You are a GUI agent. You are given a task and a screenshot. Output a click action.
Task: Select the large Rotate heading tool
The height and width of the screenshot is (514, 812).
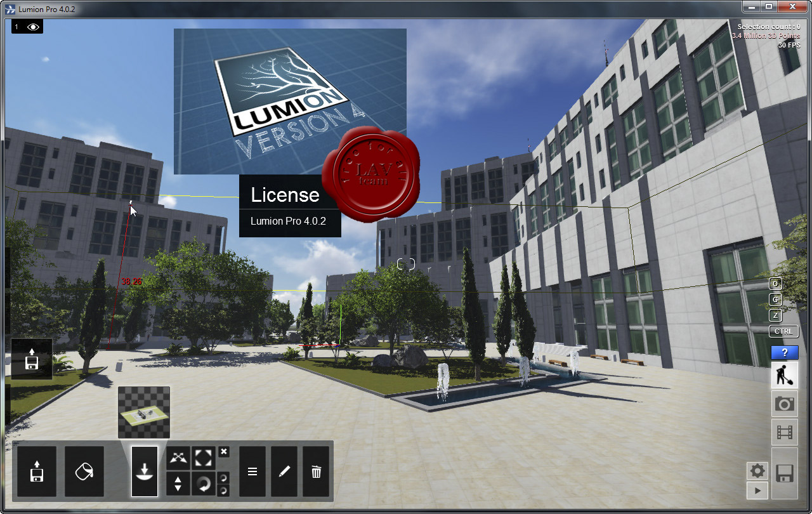pos(204,484)
